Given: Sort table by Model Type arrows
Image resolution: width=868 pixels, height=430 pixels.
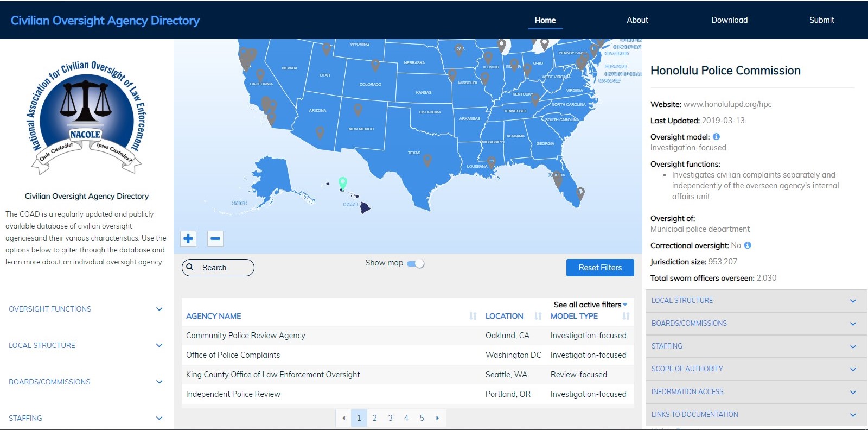Looking at the screenshot, I should (x=626, y=316).
